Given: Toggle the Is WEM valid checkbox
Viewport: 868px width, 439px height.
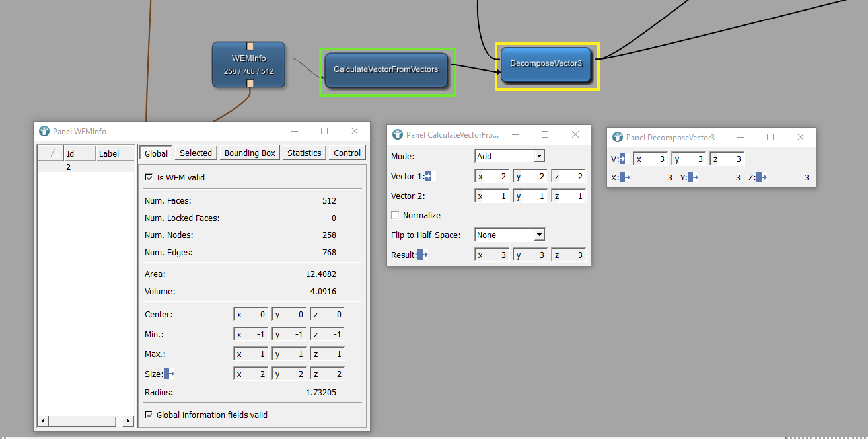Looking at the screenshot, I should 149,178.
